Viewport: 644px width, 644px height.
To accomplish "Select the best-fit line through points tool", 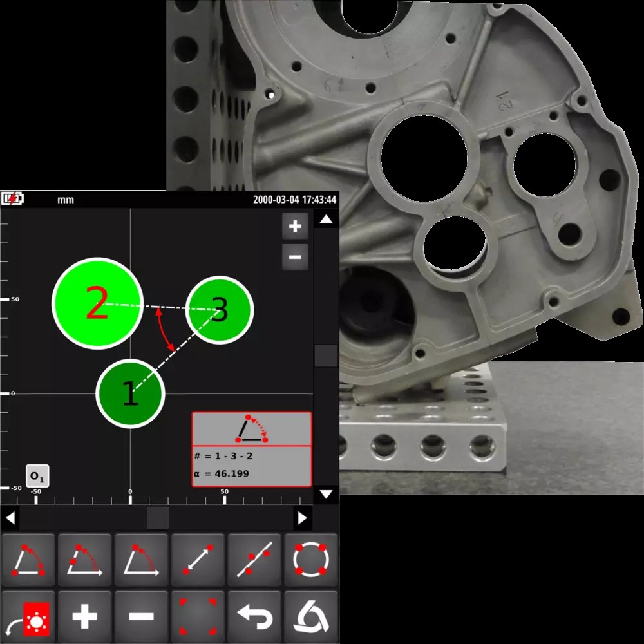I will 254,560.
